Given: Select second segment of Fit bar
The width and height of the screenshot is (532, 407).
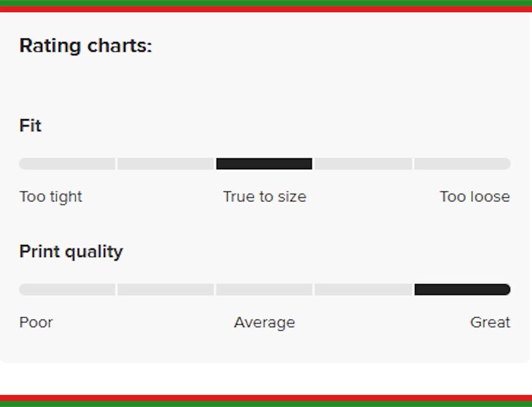Looking at the screenshot, I should (165, 164).
